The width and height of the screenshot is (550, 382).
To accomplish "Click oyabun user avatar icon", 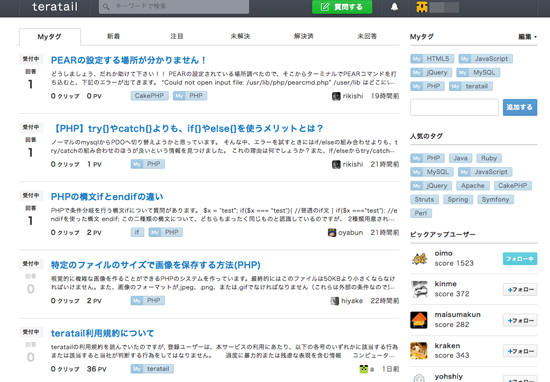I will [332, 233].
